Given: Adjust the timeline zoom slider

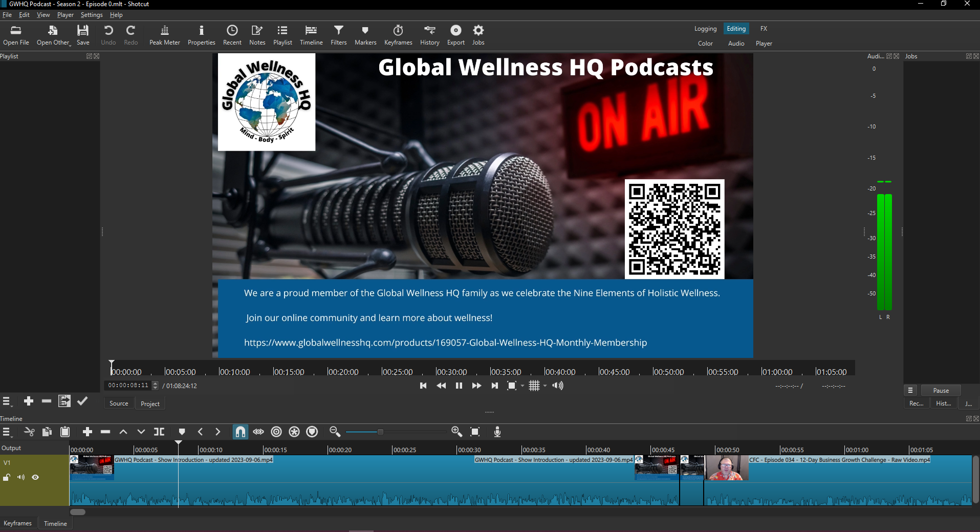Looking at the screenshot, I should pos(380,432).
